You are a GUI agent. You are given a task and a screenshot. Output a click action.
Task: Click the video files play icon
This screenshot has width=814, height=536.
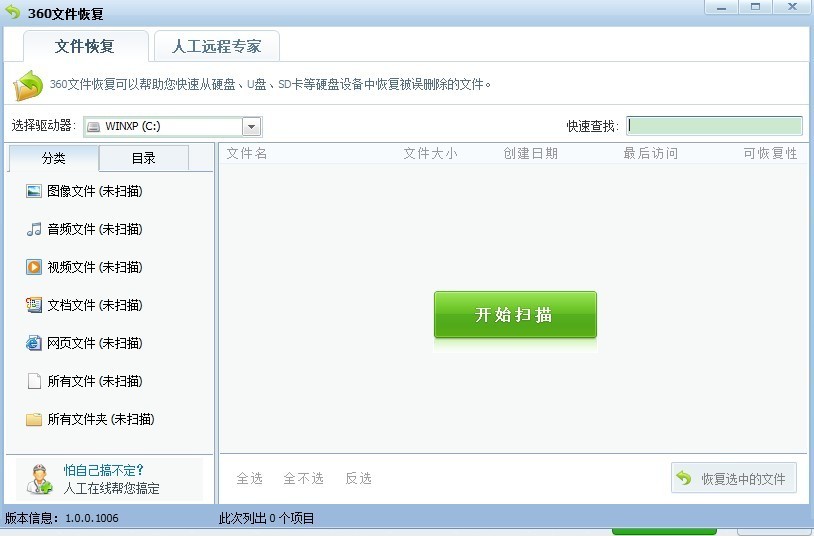tap(34, 267)
